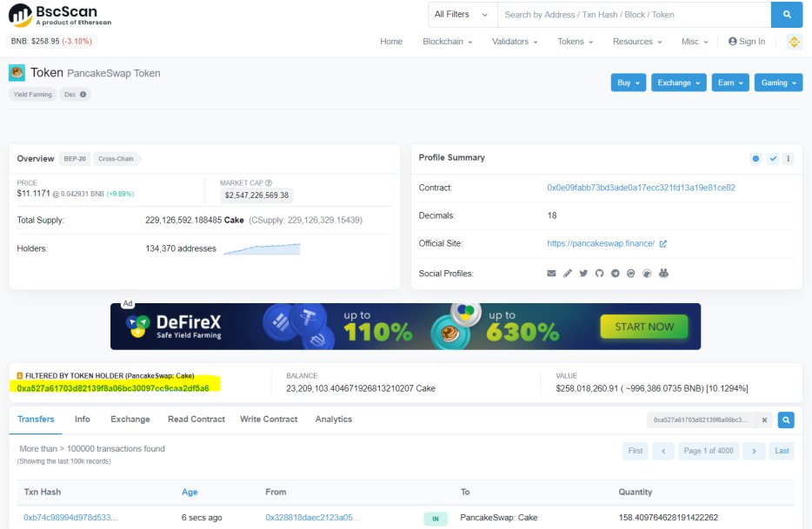Switch to the Read Contract tab
812x529 pixels.
tap(196, 420)
